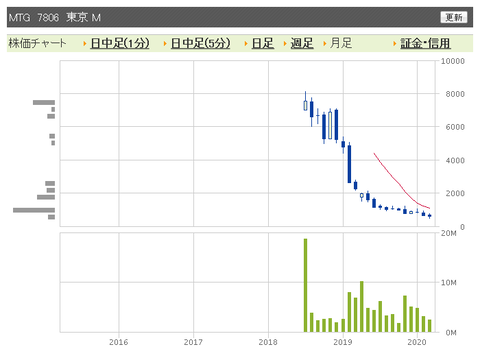Click the orange arrow before 日中足(5分)
This screenshot has height=360, width=480.
pos(165,43)
